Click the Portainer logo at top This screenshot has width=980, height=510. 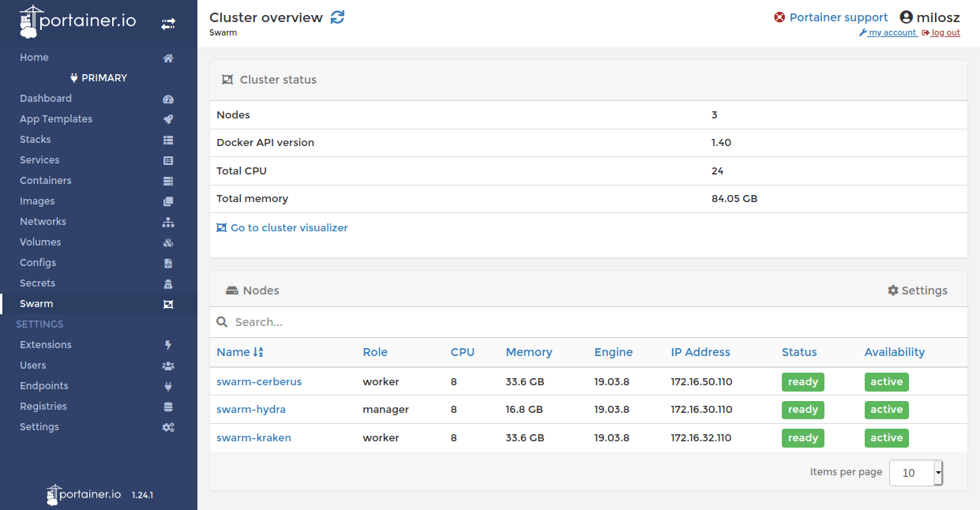point(77,22)
